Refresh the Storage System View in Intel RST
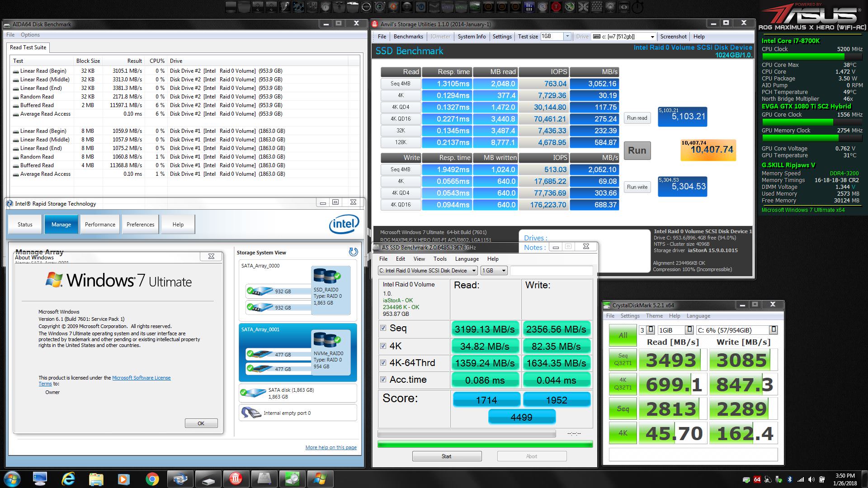Screen dimensions: 868x488 pyautogui.click(x=354, y=252)
